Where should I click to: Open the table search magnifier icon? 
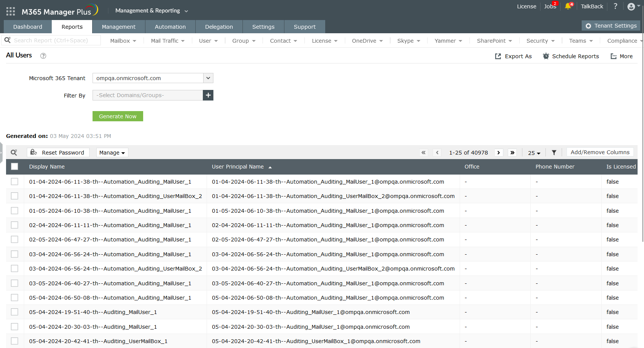14,153
